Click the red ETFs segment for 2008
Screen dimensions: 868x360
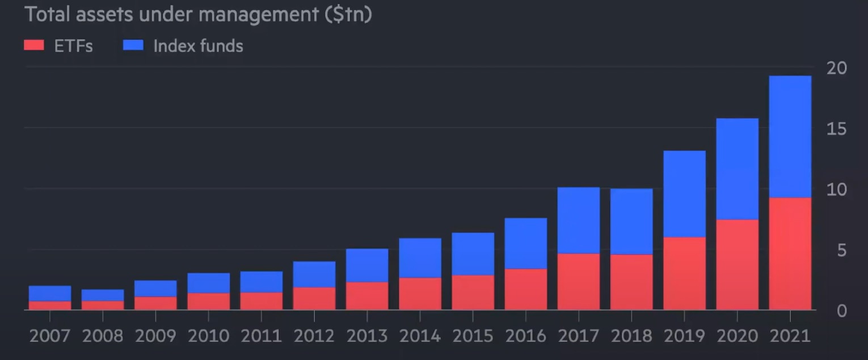[x=103, y=306]
